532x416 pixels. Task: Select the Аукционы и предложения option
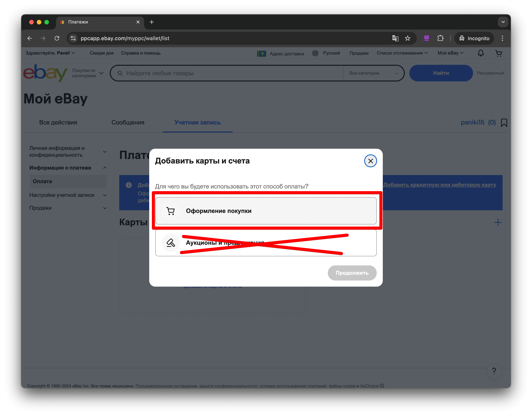[x=266, y=243]
